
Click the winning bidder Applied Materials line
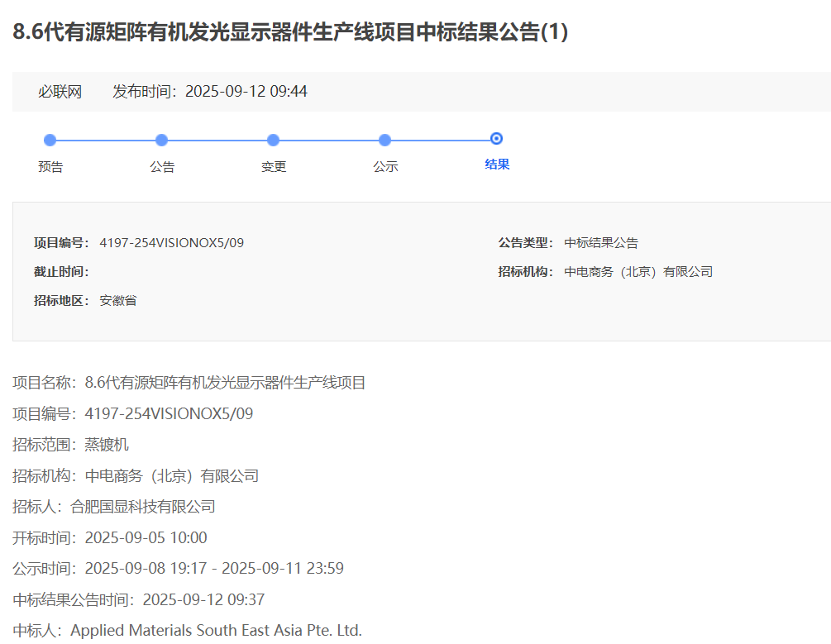tap(216, 631)
